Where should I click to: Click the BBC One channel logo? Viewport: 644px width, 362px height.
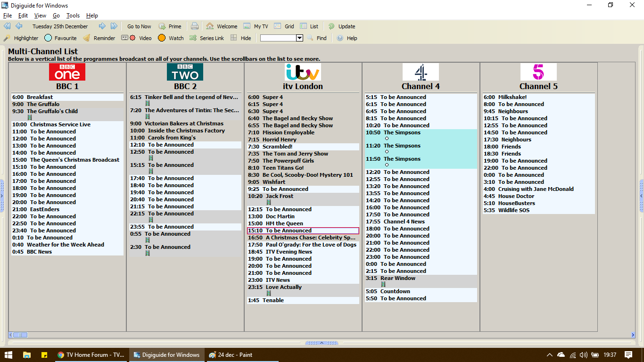click(x=67, y=72)
